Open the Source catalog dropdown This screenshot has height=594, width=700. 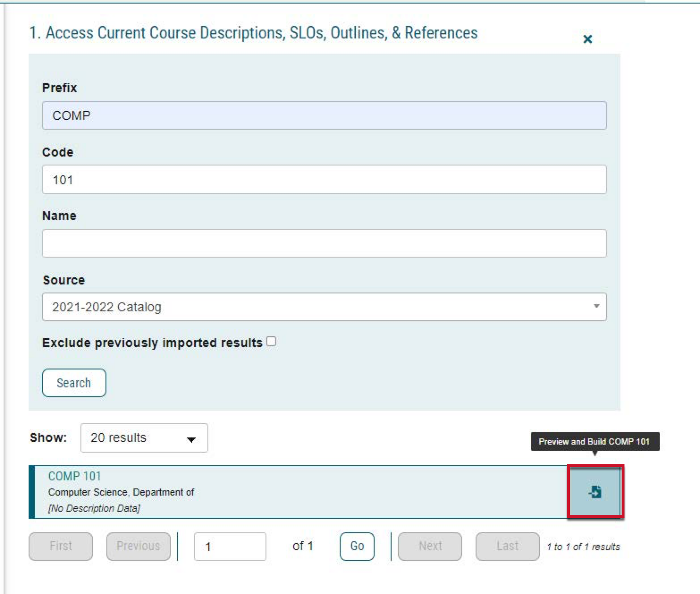point(324,307)
